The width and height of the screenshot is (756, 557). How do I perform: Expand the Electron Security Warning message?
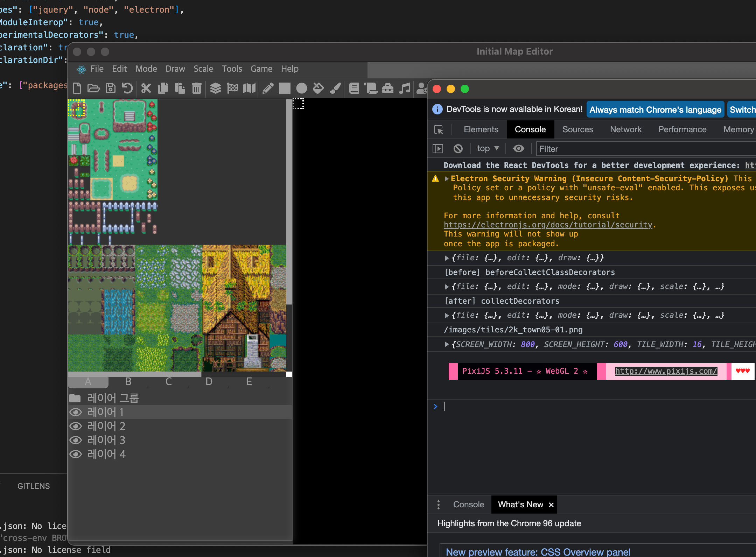[447, 178]
